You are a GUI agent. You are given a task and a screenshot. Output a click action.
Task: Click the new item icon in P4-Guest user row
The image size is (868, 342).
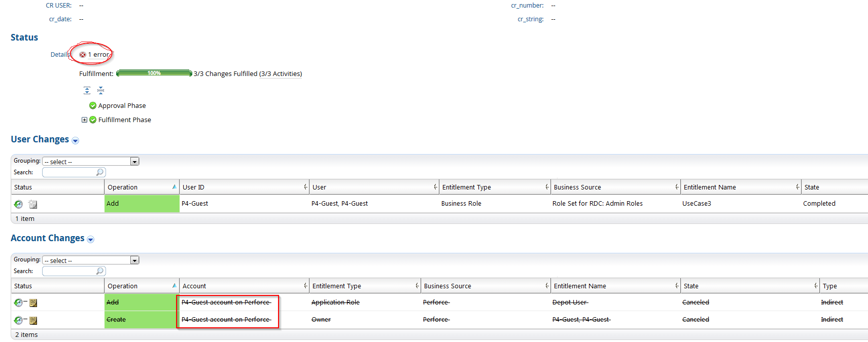[x=33, y=204]
